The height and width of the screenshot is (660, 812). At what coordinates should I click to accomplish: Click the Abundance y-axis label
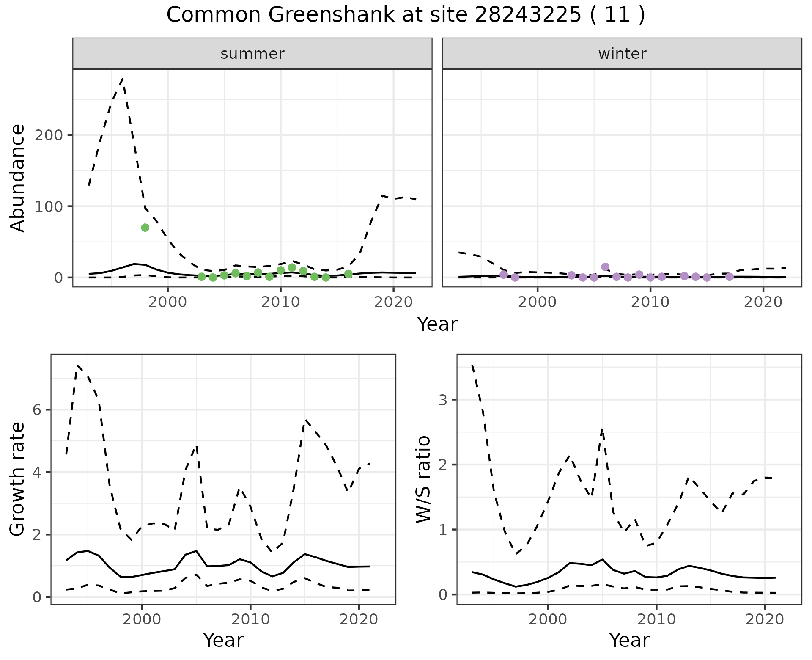pos(18,178)
